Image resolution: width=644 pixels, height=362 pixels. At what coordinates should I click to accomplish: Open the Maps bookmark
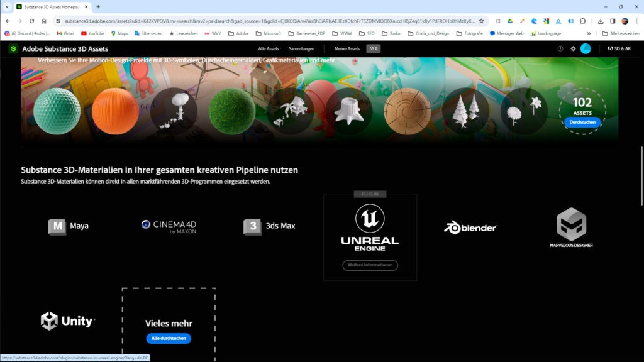pyautogui.click(x=119, y=34)
